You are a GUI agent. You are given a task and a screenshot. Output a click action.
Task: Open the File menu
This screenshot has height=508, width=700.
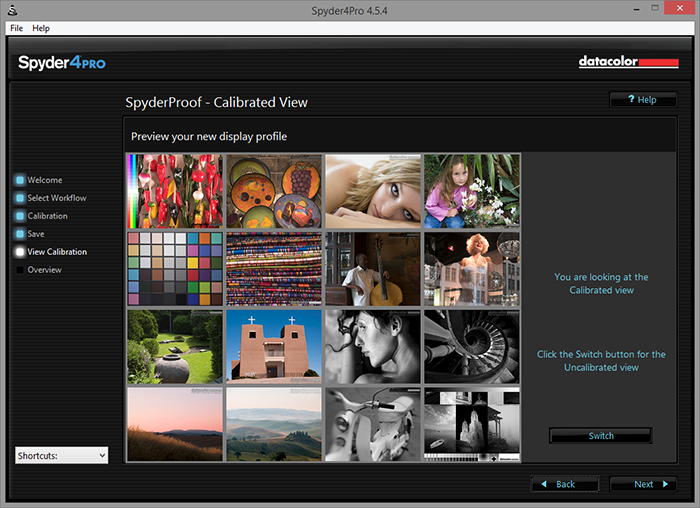16,28
